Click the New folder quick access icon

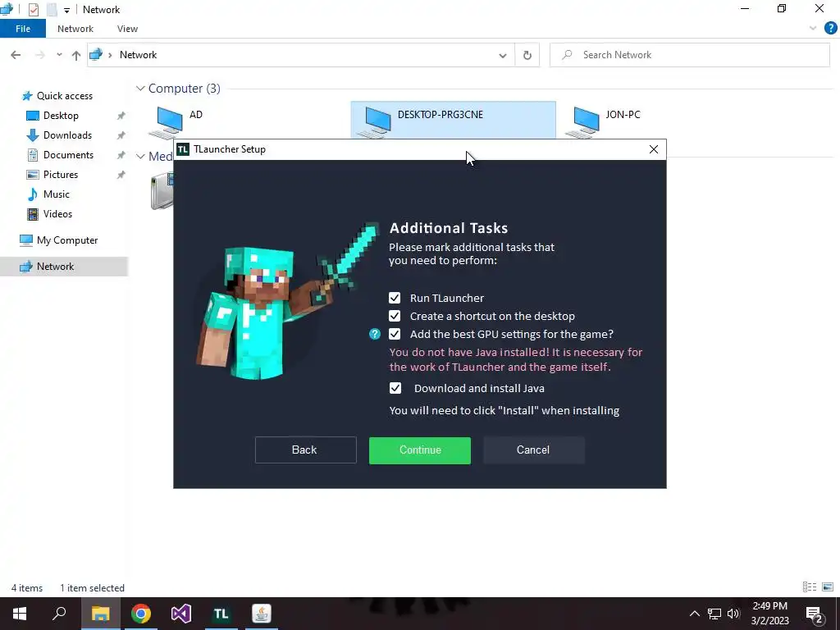pos(52,10)
